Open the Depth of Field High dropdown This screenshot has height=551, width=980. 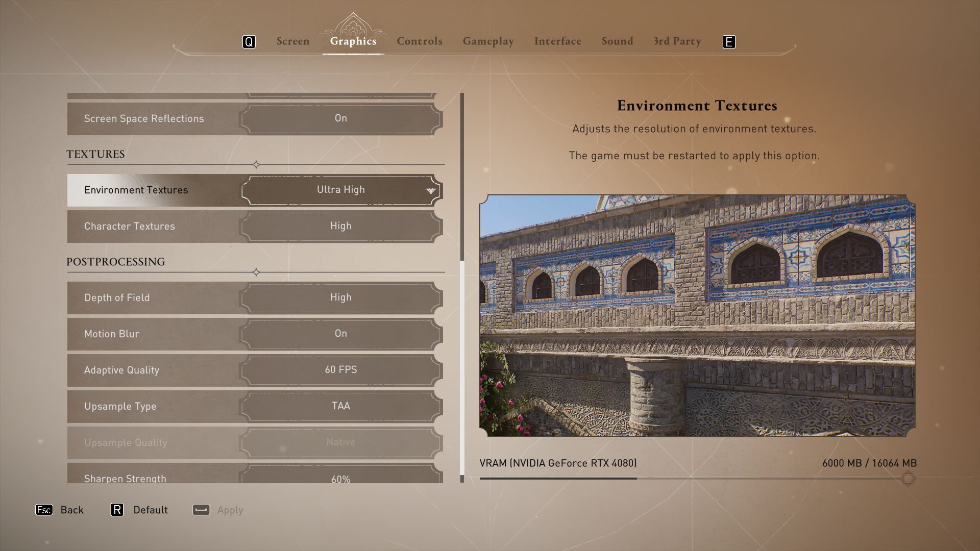coord(340,297)
